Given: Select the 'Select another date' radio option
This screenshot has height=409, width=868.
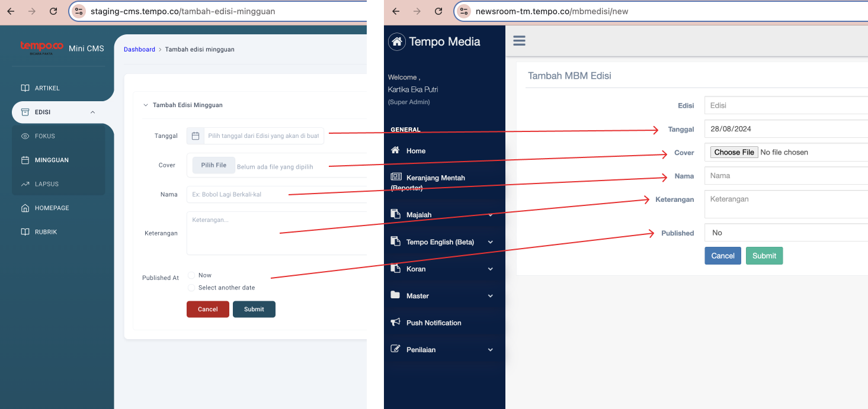Looking at the screenshot, I should (191, 288).
